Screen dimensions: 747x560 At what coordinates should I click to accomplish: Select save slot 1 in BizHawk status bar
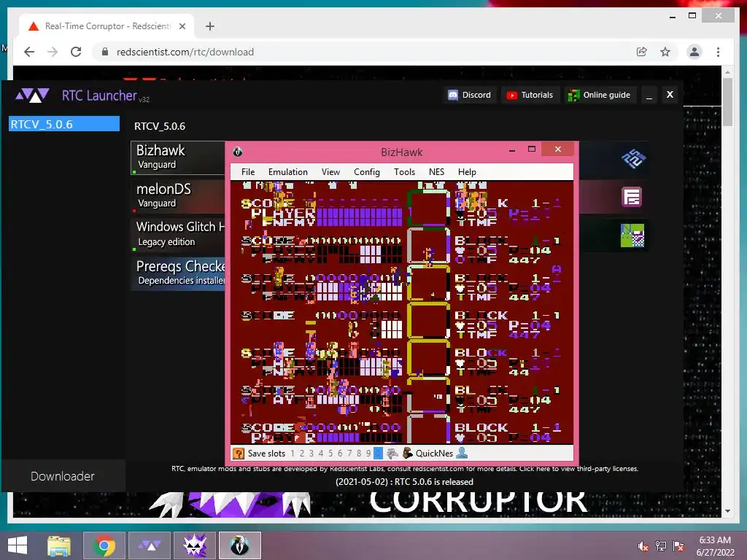tap(292, 454)
